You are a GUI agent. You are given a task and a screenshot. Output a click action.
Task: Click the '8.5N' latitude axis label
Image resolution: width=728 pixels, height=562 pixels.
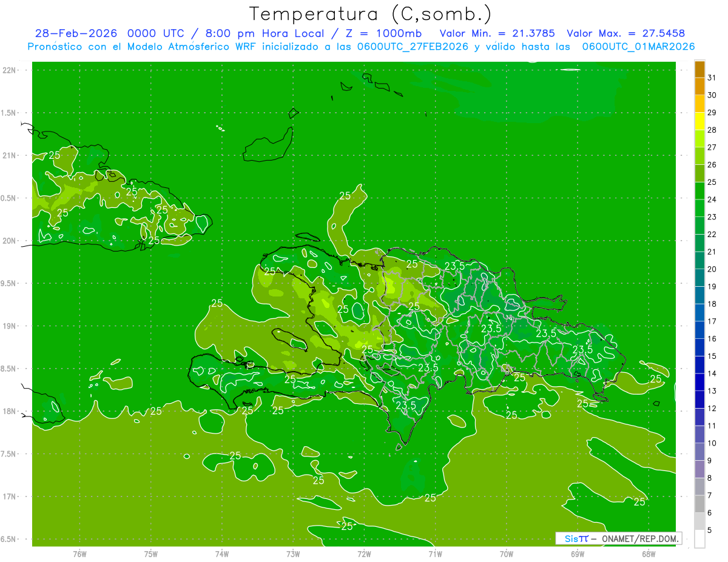[9, 369]
